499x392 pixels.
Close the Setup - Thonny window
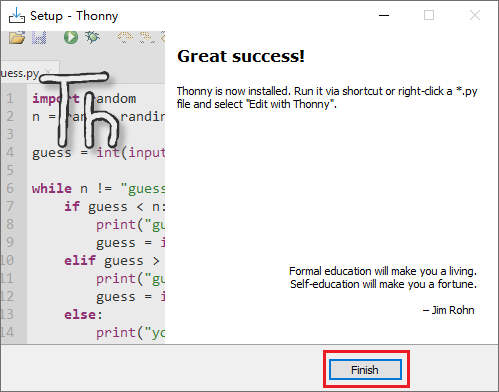[x=475, y=15]
